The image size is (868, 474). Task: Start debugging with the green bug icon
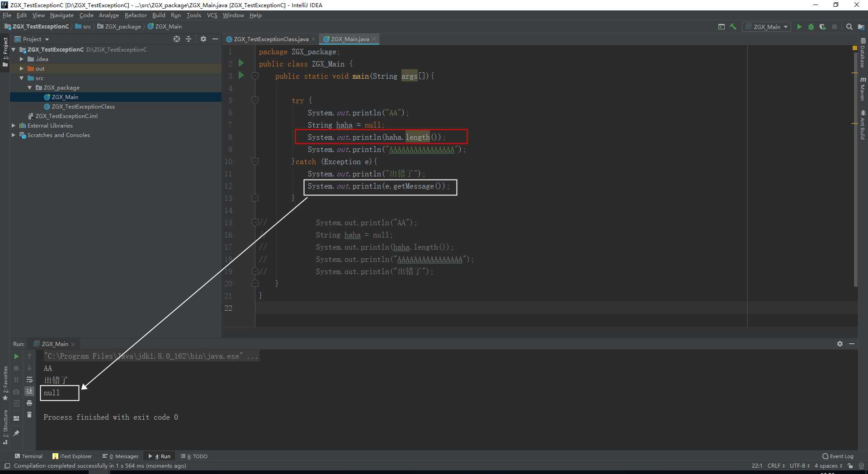811,27
